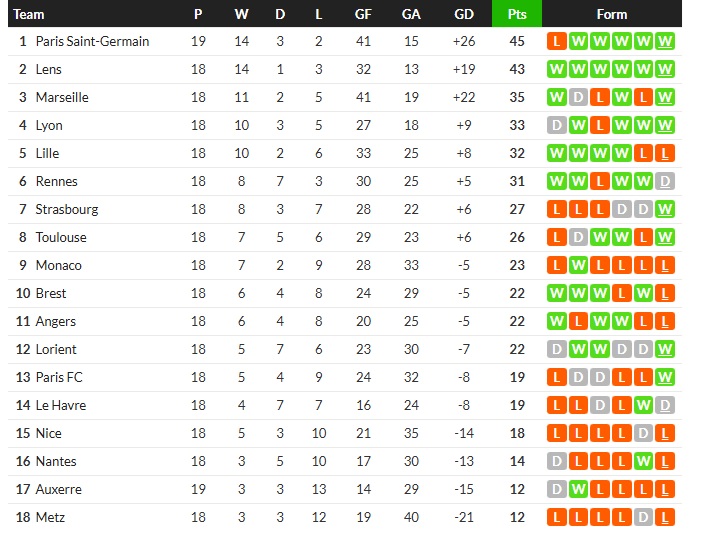Screen dimensions: 702x534
Task: Click the GD column header
Action: click(x=464, y=14)
